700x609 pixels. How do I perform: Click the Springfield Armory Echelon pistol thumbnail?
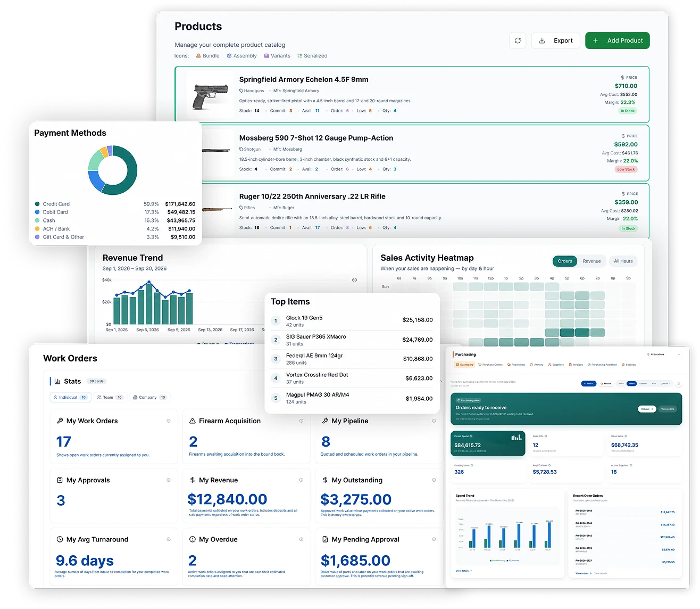pos(210,95)
